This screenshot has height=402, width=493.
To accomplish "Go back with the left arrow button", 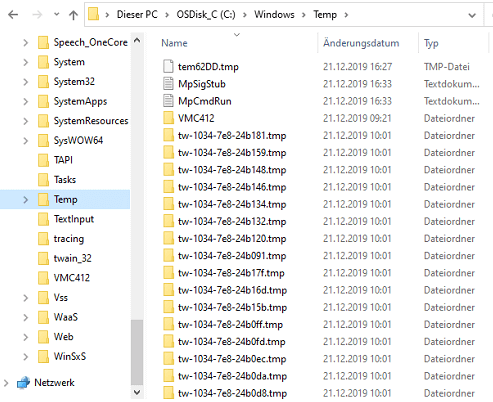I will click(x=13, y=15).
